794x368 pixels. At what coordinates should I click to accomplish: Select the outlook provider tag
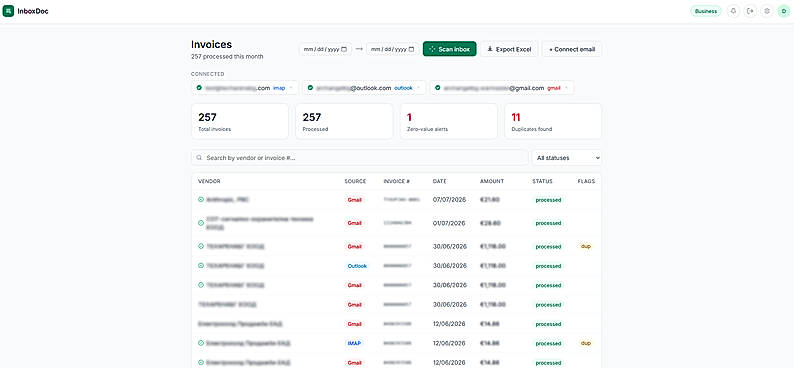[x=404, y=88]
